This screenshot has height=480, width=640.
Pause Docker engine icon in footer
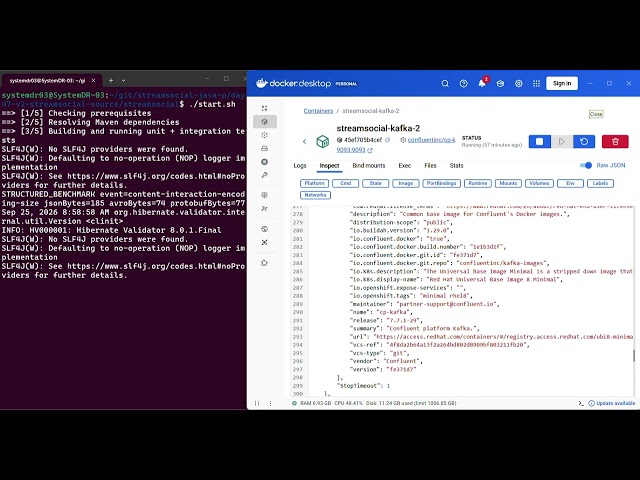click(x=257, y=403)
